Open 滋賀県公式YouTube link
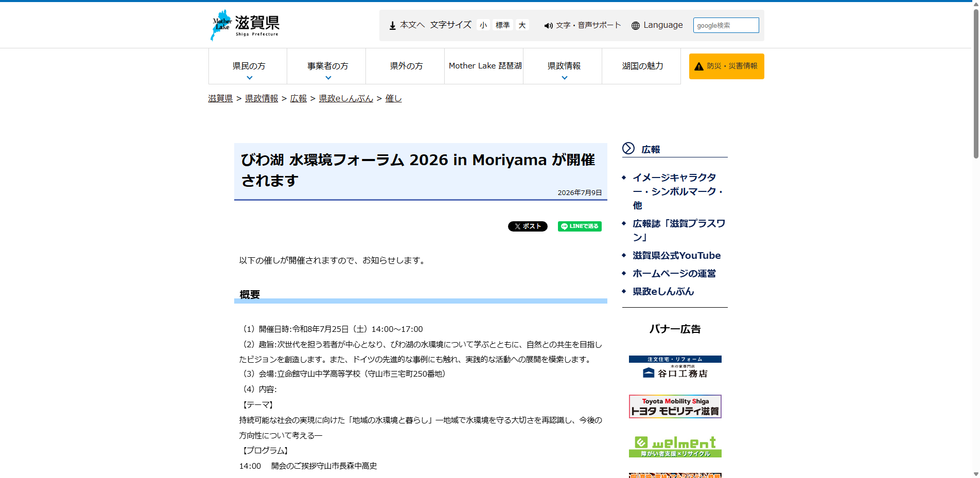Screen dimensions: 980x478 (x=676, y=255)
